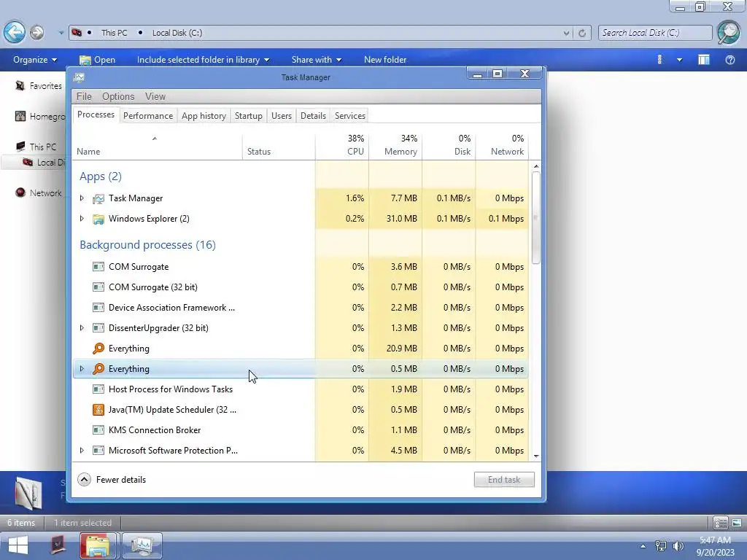The image size is (747, 560).
Task: Open the Organize dropdown menu
Action: tap(35, 60)
